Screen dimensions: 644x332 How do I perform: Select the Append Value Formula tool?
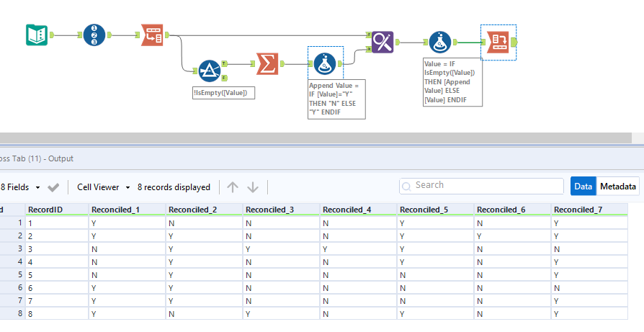[325, 64]
